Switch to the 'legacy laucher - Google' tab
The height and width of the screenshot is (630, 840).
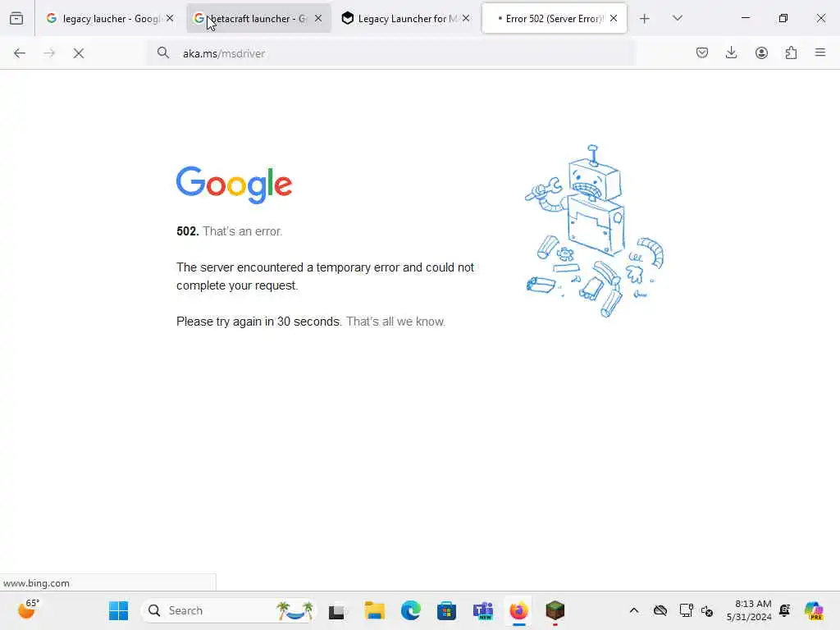110,18
